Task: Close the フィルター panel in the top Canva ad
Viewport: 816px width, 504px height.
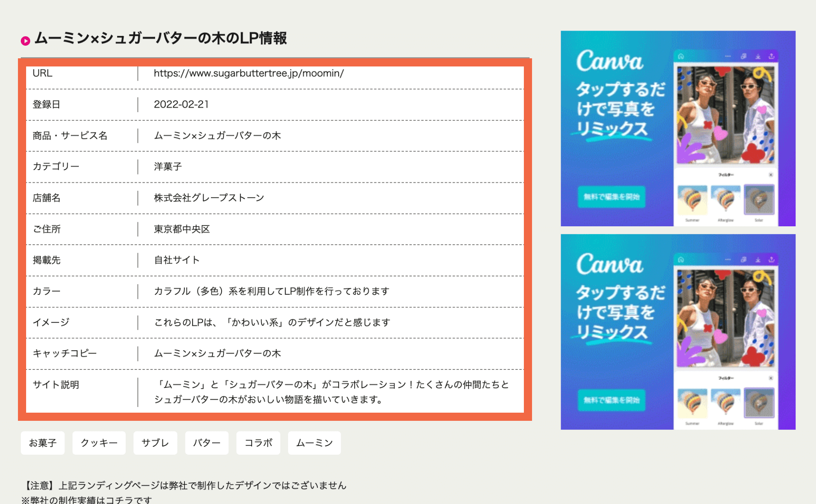Action: pyautogui.click(x=771, y=175)
